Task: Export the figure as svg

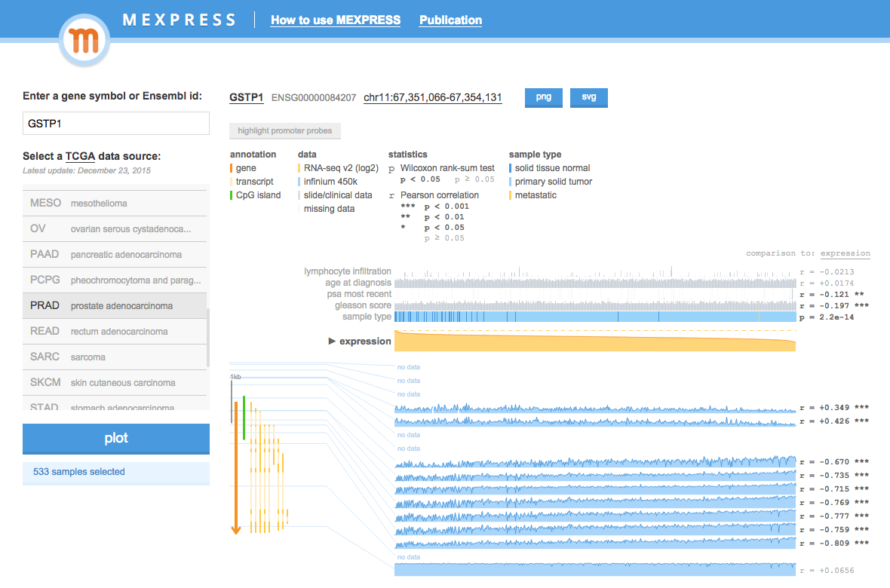Action: coord(588,97)
